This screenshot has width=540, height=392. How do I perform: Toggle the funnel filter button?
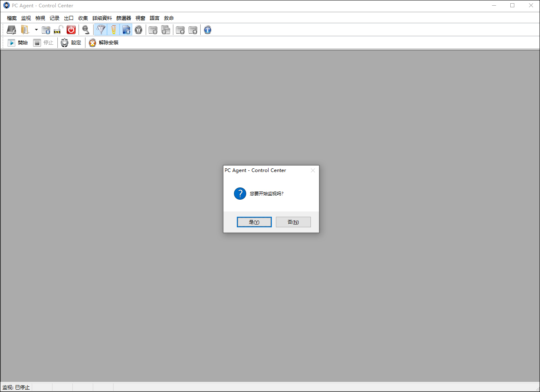point(101,30)
